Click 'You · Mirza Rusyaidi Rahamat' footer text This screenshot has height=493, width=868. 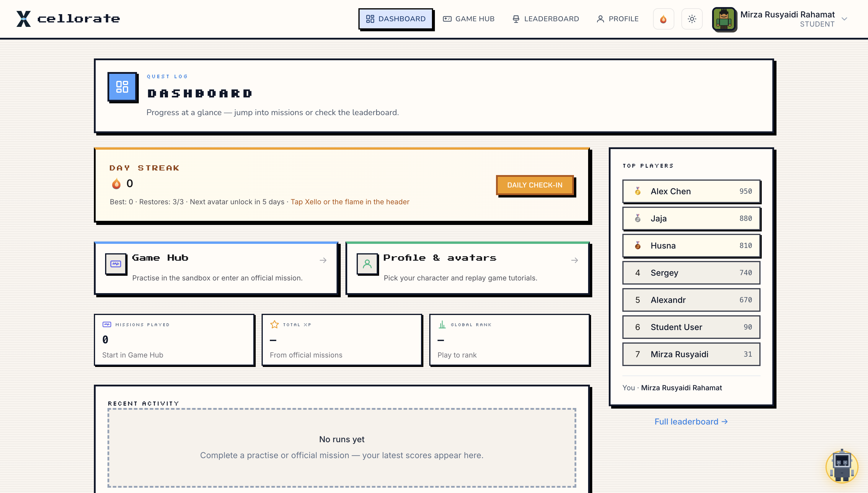click(672, 388)
